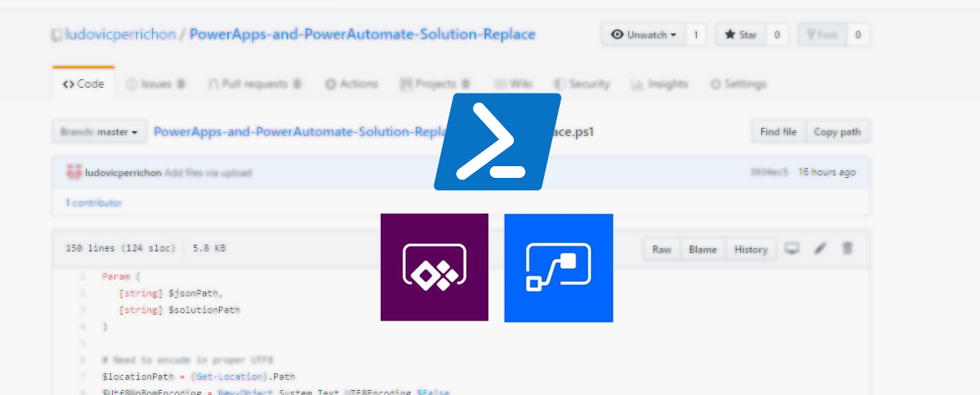Open the 'Add files via upload' commit message
This screenshot has height=395, width=980.
coord(208,173)
